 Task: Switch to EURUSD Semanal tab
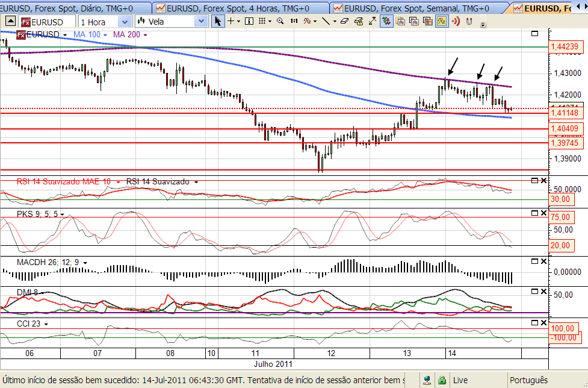click(418, 8)
